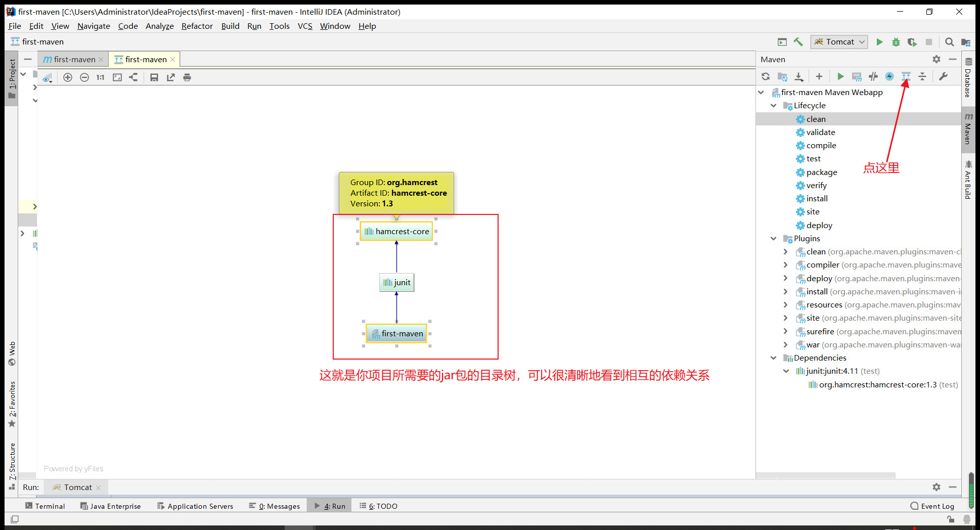This screenshot has height=530, width=980.
Task: Collapse the Lifecycle node
Action: [x=774, y=105]
